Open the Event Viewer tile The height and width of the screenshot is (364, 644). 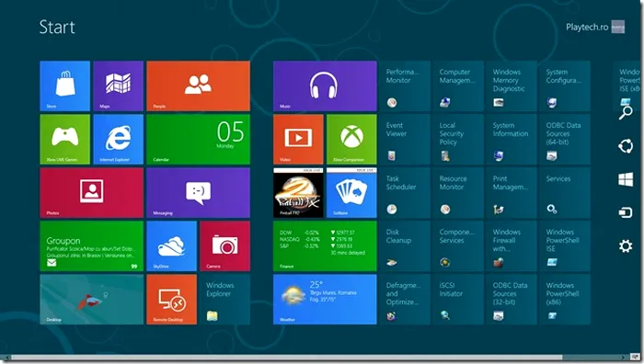click(405, 139)
